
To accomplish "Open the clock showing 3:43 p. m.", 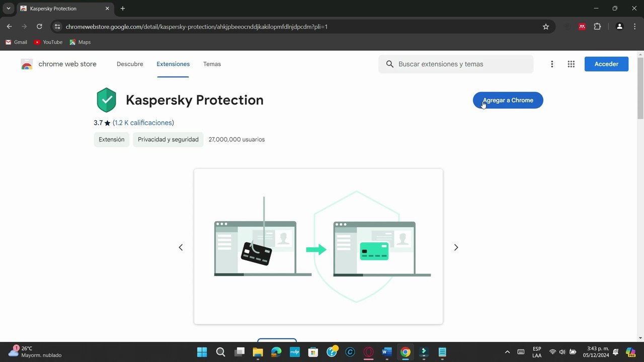I will (x=596, y=352).
